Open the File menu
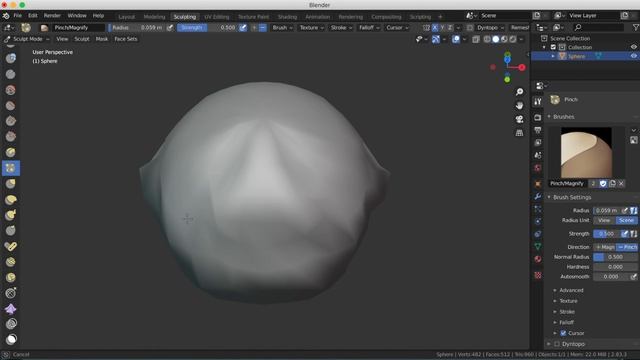The width and height of the screenshot is (640, 360). [18, 16]
